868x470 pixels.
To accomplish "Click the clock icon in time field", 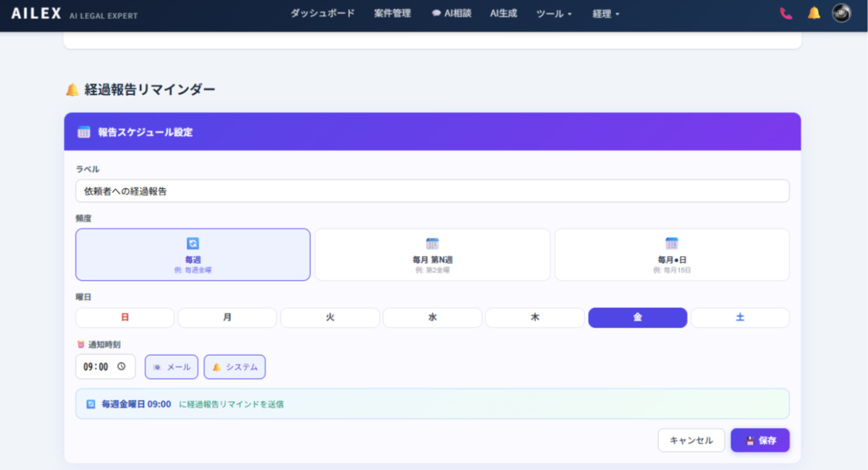I will (122, 367).
